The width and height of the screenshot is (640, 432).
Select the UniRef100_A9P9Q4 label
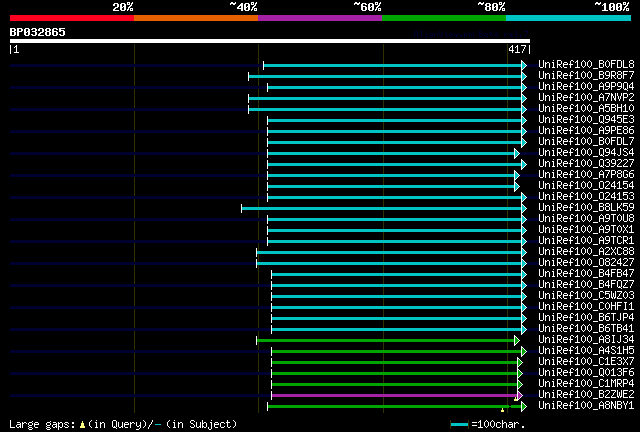coord(586,87)
